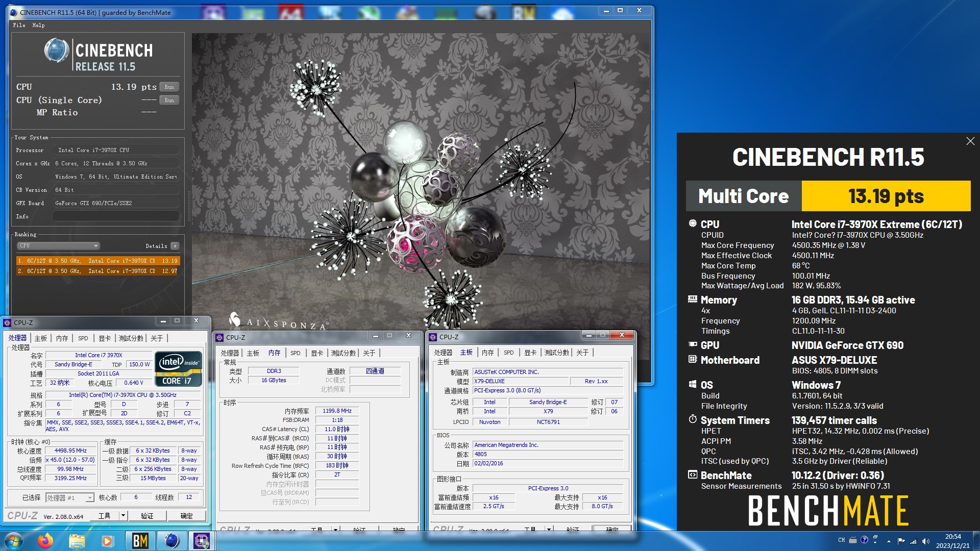Screen dimensions: 980x551
Task: Select ranking row 1 scoring 13.19
Action: coord(97,261)
